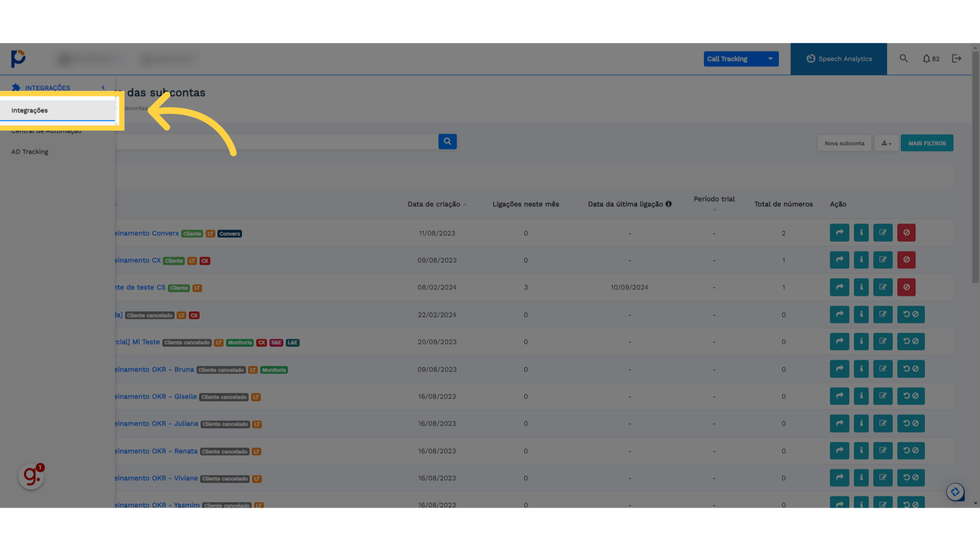Click red block icon for Treinamento Converx
Image resolution: width=980 pixels, height=551 pixels.
coord(906,233)
